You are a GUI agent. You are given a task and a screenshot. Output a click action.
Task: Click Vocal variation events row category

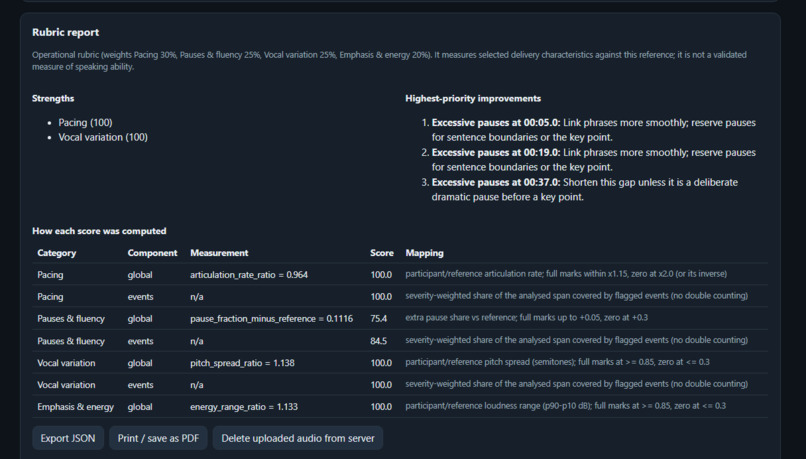point(66,385)
